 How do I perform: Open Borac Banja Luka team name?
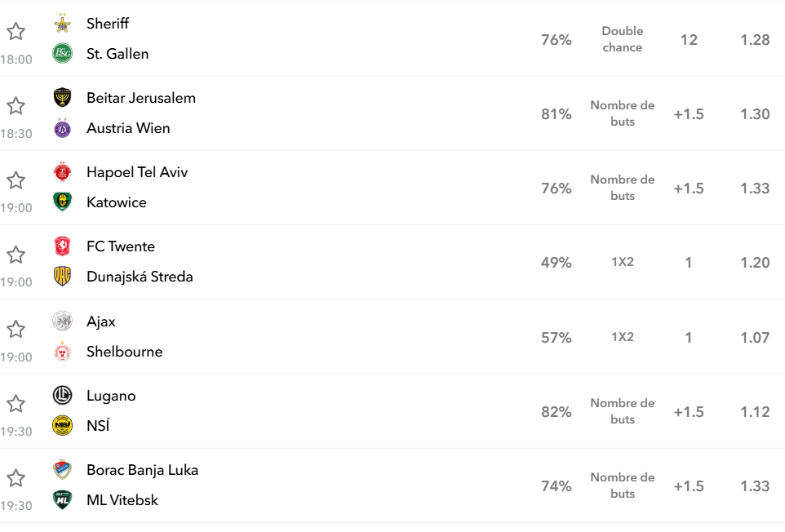142,470
